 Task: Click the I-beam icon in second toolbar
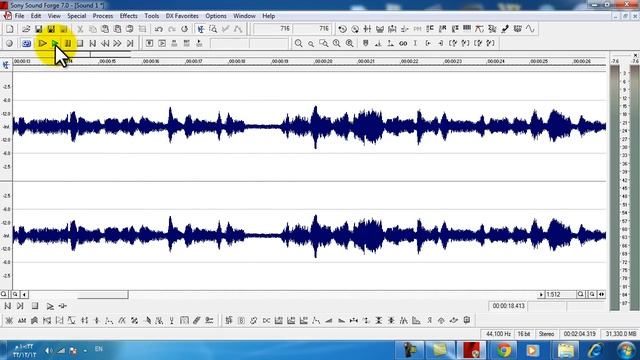pyautogui.click(x=415, y=43)
